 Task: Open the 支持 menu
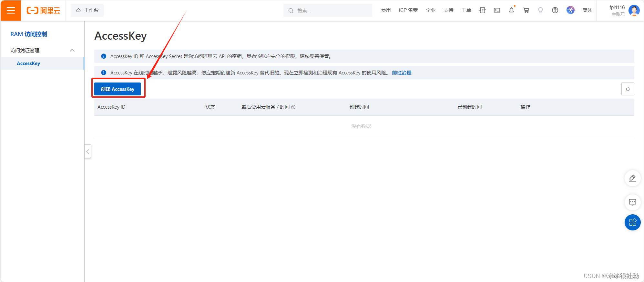tap(449, 10)
